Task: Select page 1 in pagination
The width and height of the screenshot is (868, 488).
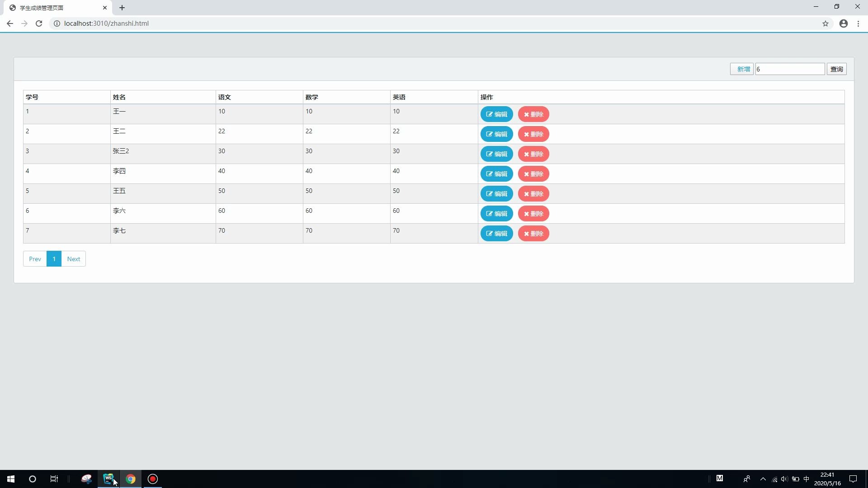Action: click(54, 259)
